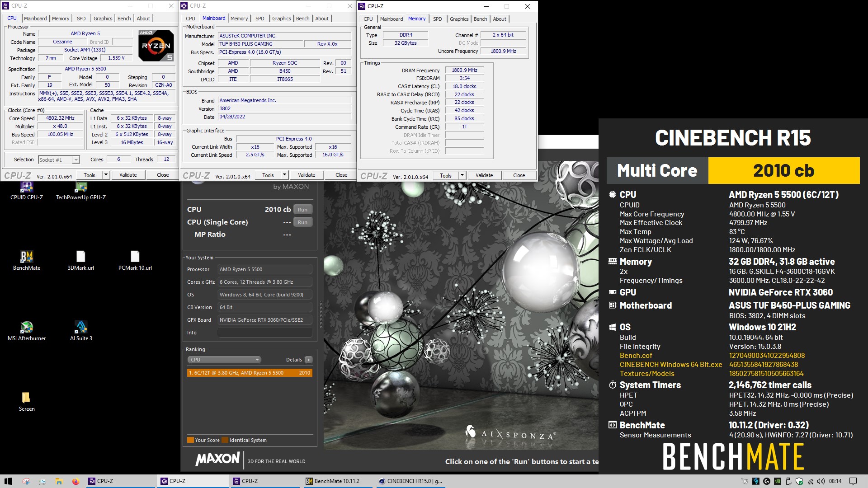Click the Bench.cof file integrity entry
Image resolution: width=868 pixels, height=488 pixels.
click(636, 356)
